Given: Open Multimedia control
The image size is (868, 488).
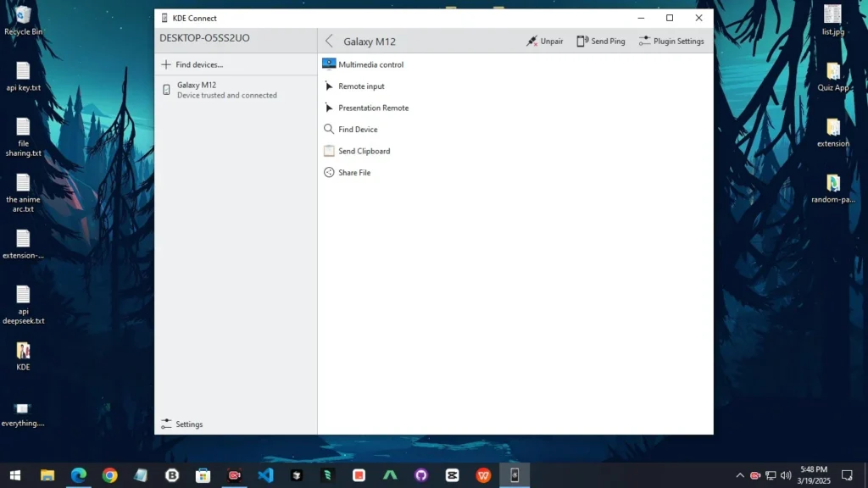Looking at the screenshot, I should (363, 64).
